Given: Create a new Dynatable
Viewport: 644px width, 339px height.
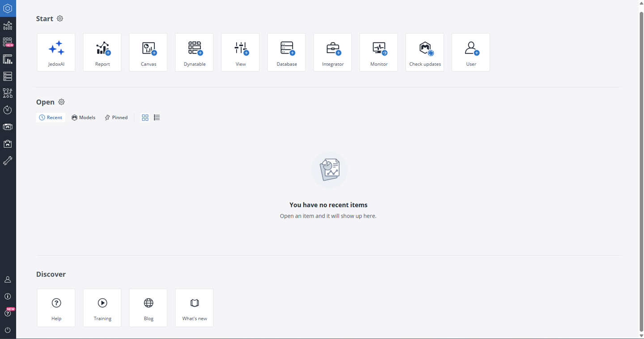Looking at the screenshot, I should pos(195,52).
